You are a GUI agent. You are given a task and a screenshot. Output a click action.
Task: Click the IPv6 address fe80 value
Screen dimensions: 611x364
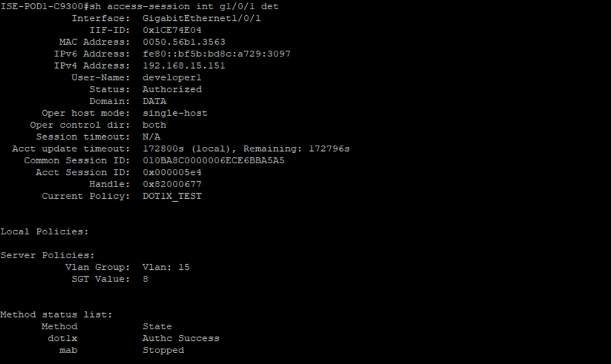(217, 54)
